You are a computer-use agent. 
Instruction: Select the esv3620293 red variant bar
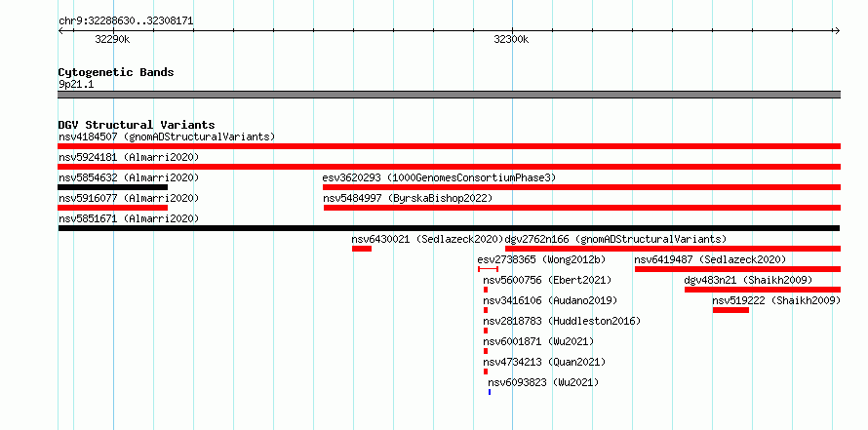click(582, 187)
